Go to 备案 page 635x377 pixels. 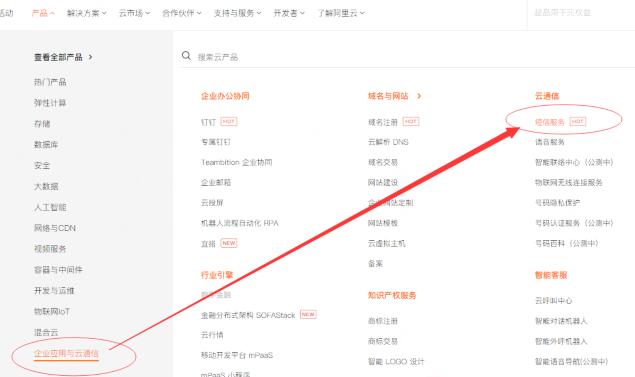tap(375, 264)
